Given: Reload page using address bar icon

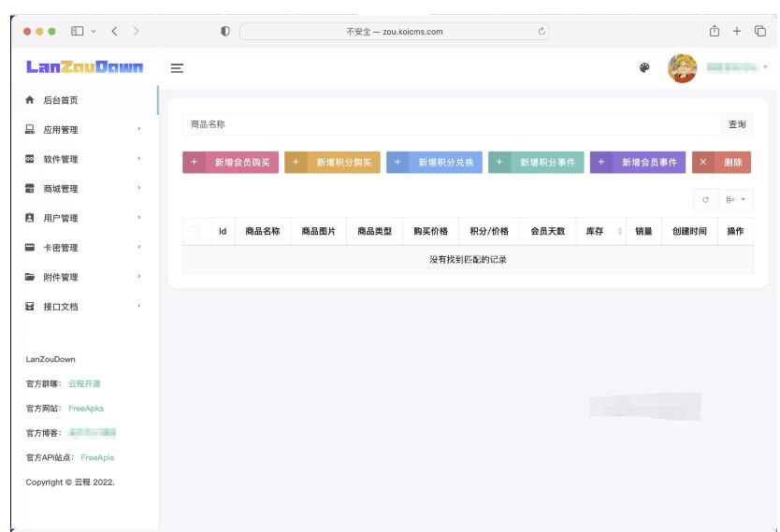Looking at the screenshot, I should click(542, 31).
